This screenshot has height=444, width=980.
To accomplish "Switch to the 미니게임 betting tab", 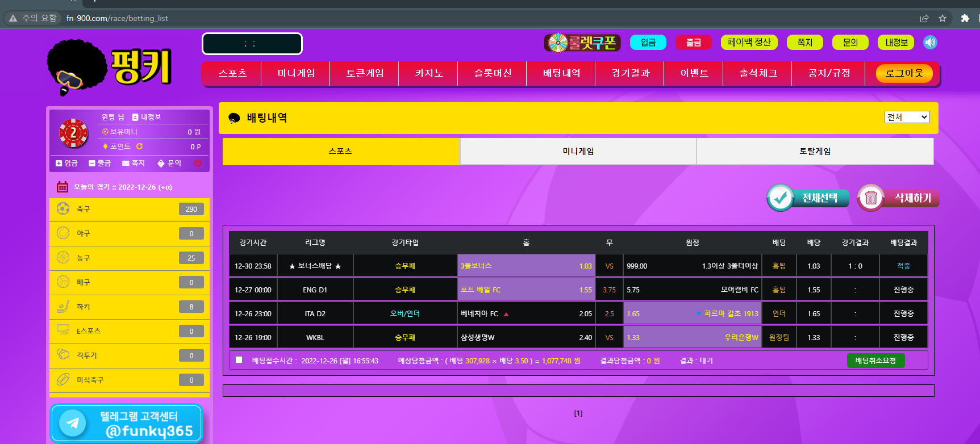I will [x=578, y=152].
